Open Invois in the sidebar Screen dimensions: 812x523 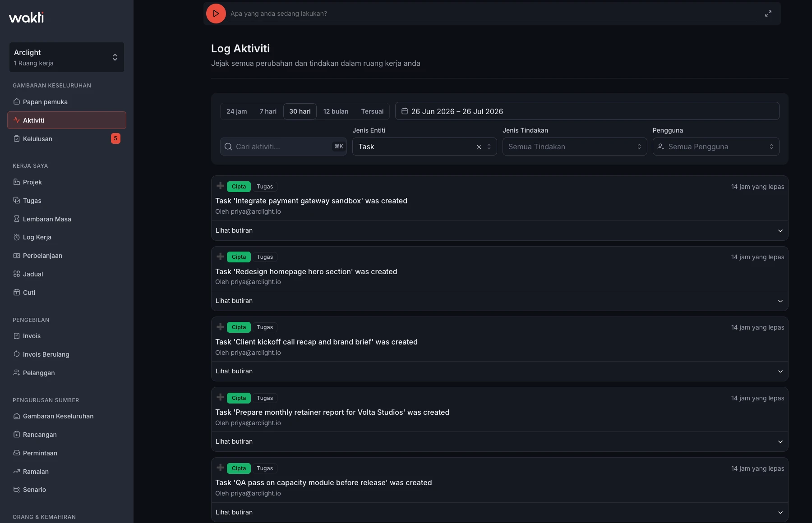pyautogui.click(x=67, y=336)
